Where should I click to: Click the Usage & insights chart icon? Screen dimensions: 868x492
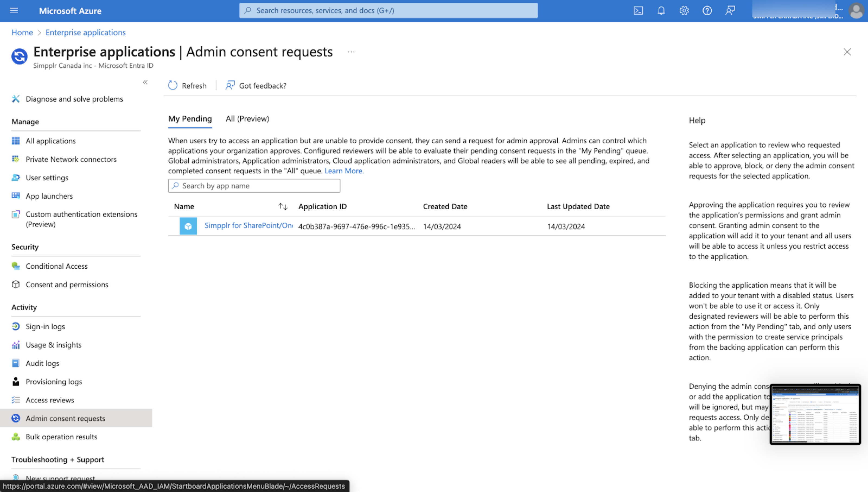15,345
